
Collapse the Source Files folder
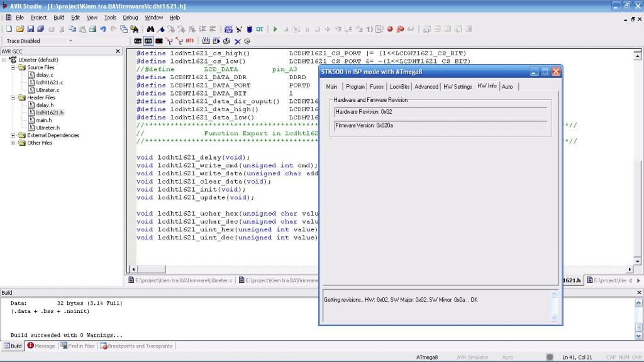pos(14,67)
